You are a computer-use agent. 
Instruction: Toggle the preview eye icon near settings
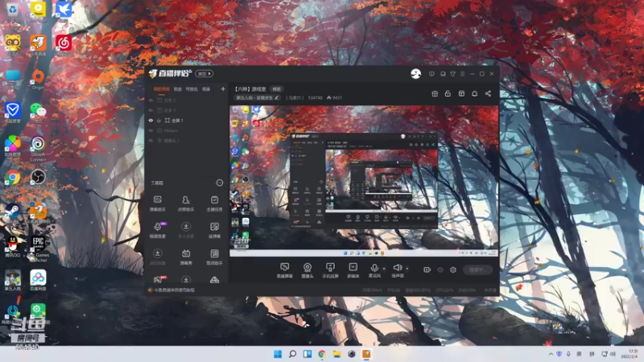[440, 269]
